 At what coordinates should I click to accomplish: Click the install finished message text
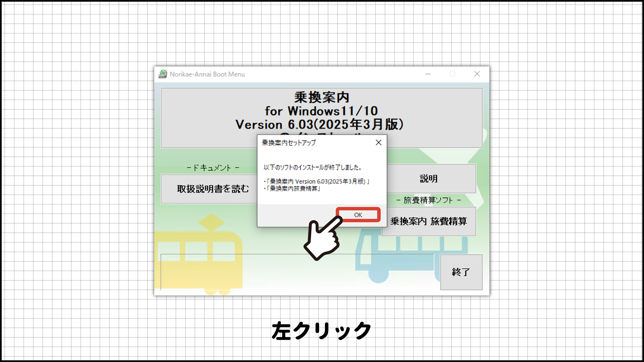click(x=313, y=167)
